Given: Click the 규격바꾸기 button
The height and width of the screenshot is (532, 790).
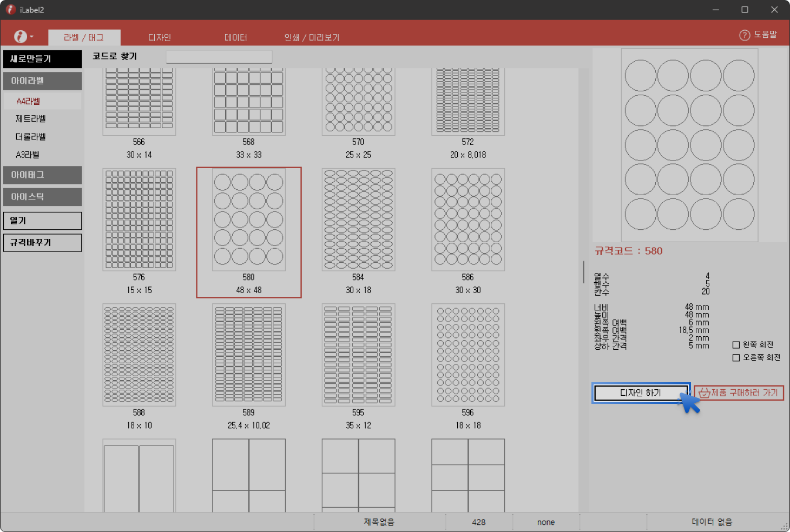Looking at the screenshot, I should tap(42, 243).
